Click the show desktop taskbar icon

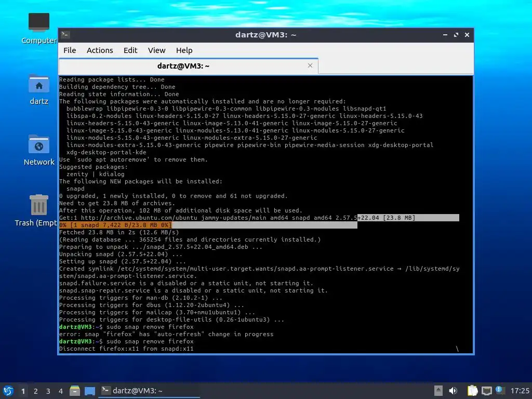click(89, 391)
